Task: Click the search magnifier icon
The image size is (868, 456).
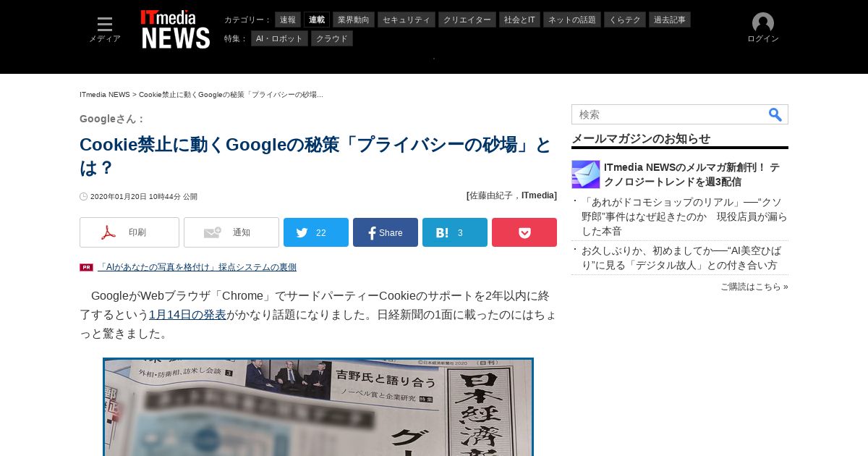Action: coord(775,114)
